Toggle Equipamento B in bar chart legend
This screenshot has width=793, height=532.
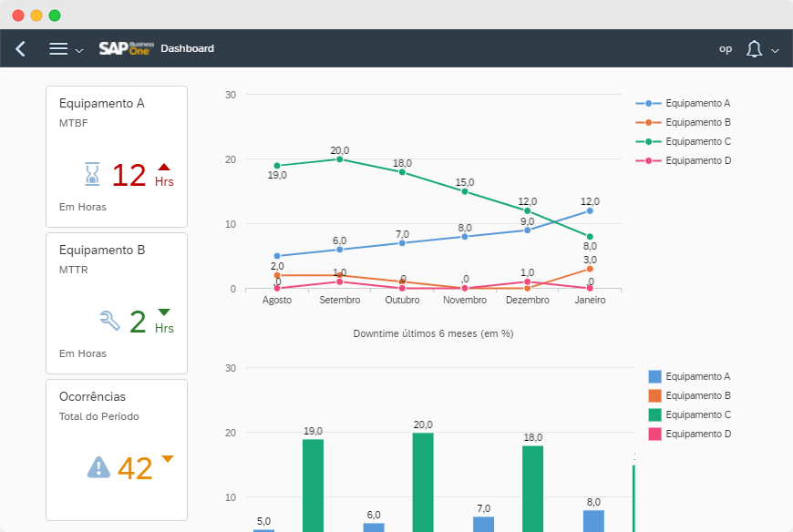(x=689, y=395)
